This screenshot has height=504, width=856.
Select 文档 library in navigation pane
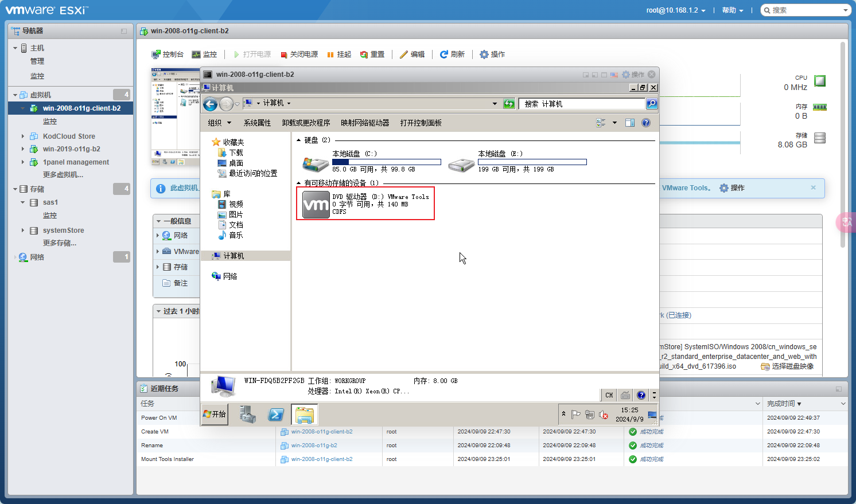[230, 225]
